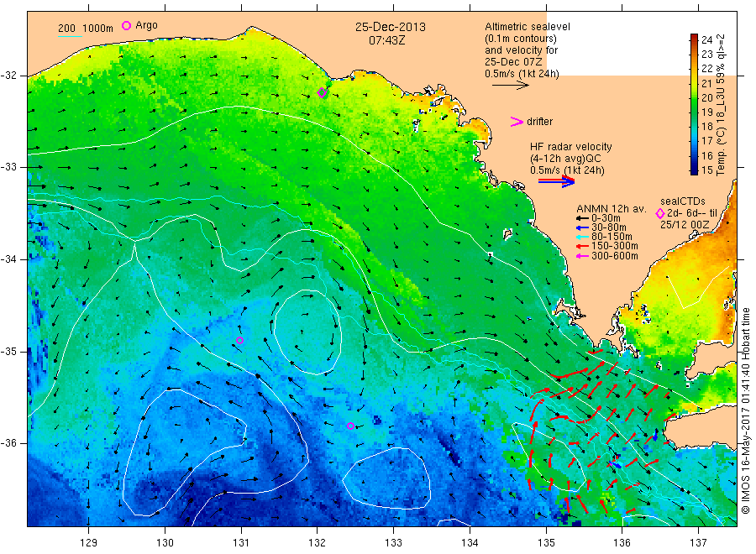The image size is (756, 554).
Task: Click the magenta 300-600m legend arrow
Action: (582, 256)
